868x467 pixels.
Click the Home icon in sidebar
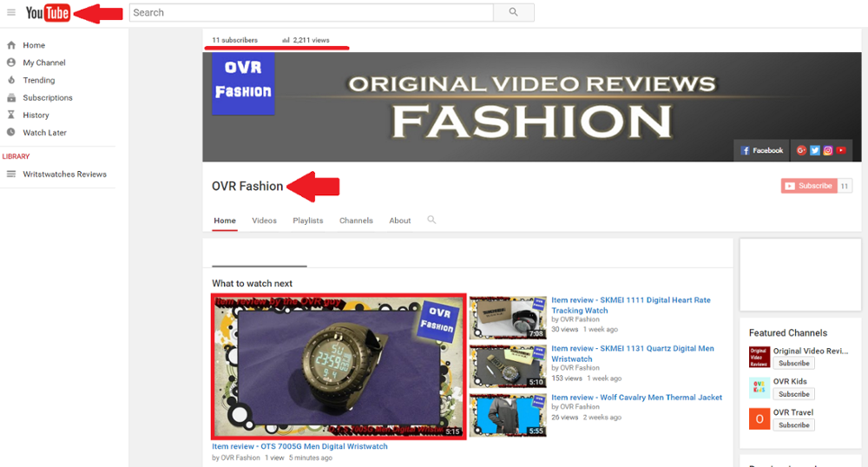click(x=11, y=45)
